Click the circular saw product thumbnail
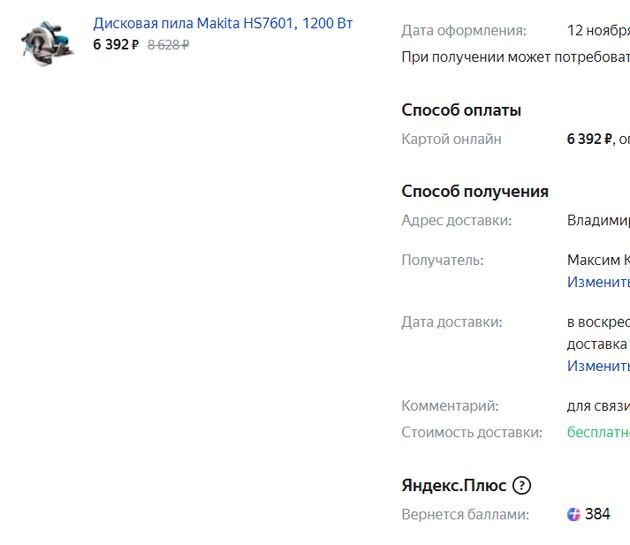Screen dimensions: 630x545 point(47,43)
